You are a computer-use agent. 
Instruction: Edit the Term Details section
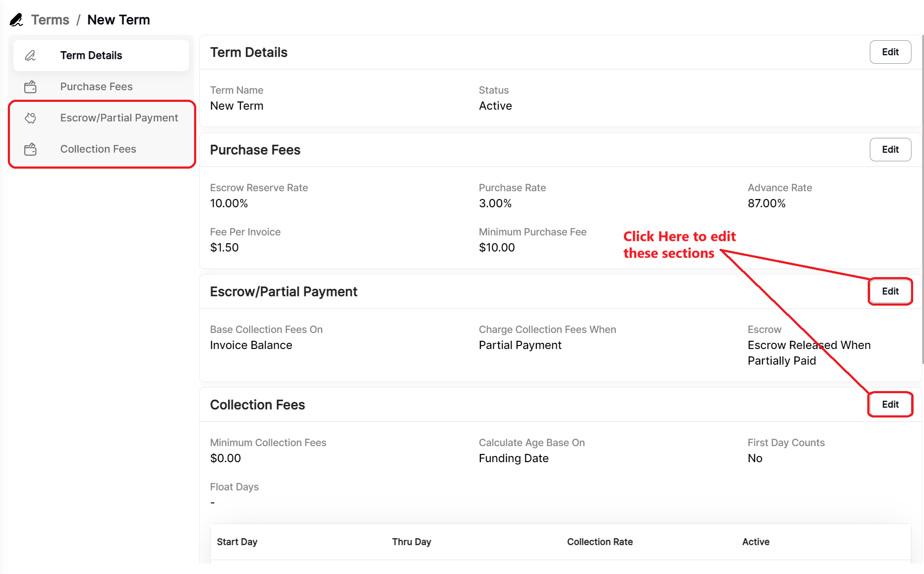[890, 52]
